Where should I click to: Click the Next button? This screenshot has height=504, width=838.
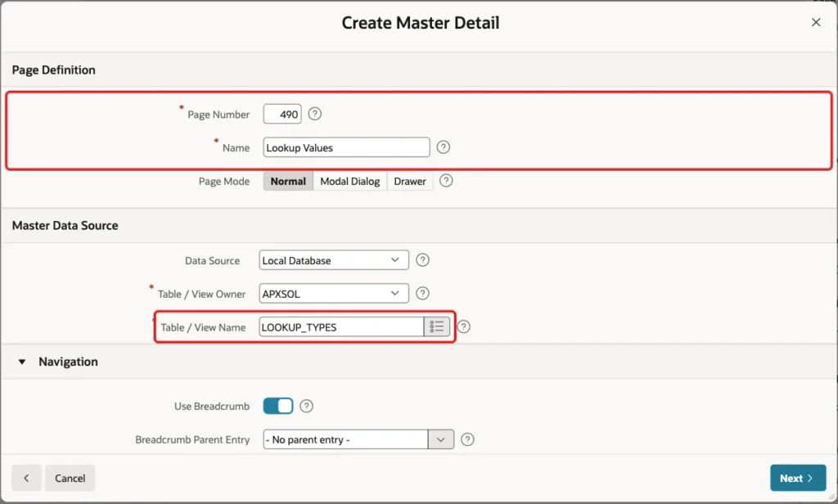(798, 479)
